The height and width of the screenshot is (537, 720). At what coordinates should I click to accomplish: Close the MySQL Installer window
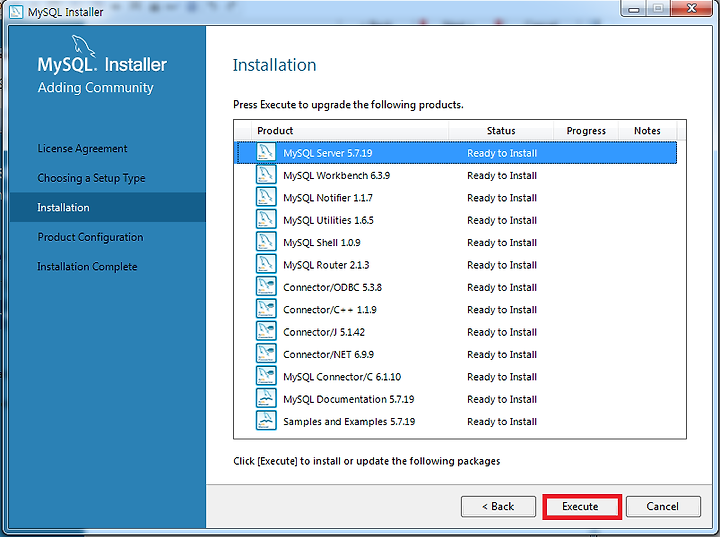(x=692, y=8)
